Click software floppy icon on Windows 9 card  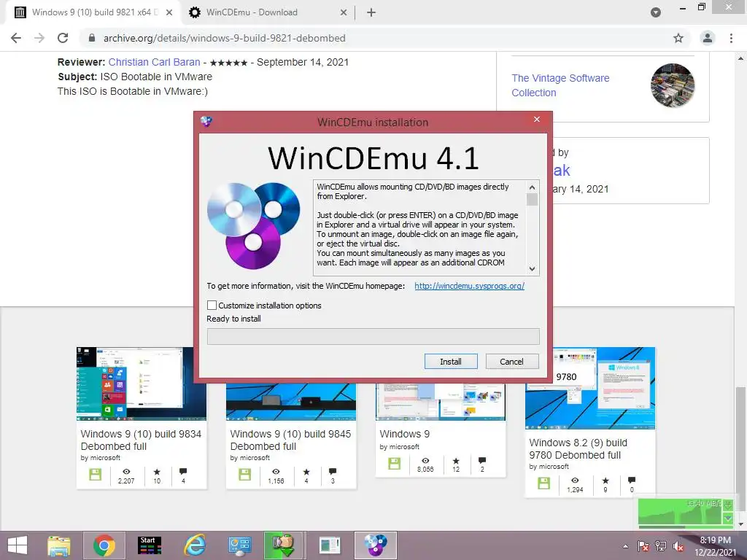click(x=395, y=463)
